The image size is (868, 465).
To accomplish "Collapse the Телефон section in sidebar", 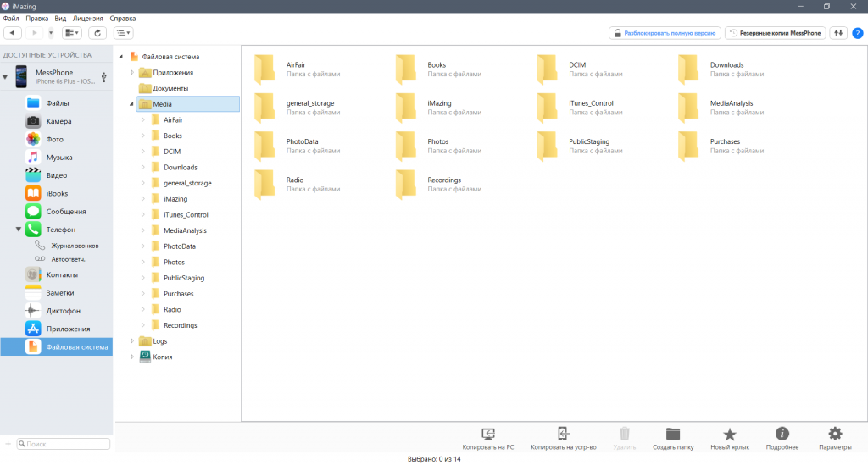I will pyautogui.click(x=19, y=230).
